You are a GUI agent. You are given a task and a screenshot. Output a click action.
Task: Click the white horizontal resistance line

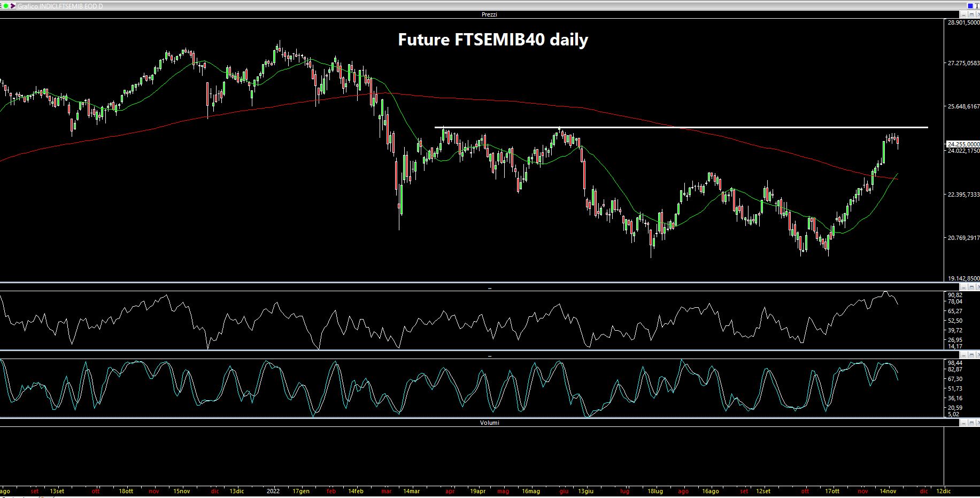681,127
